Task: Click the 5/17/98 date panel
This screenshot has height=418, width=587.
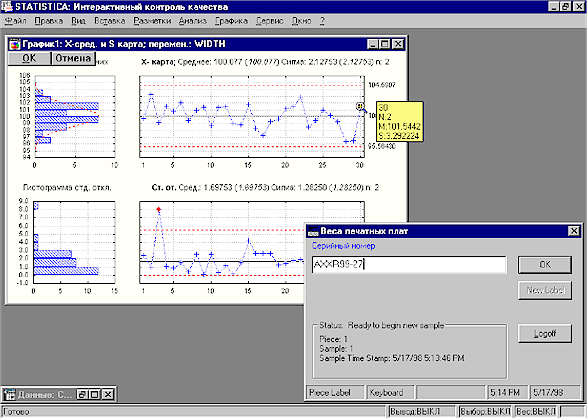Action: 555,393
